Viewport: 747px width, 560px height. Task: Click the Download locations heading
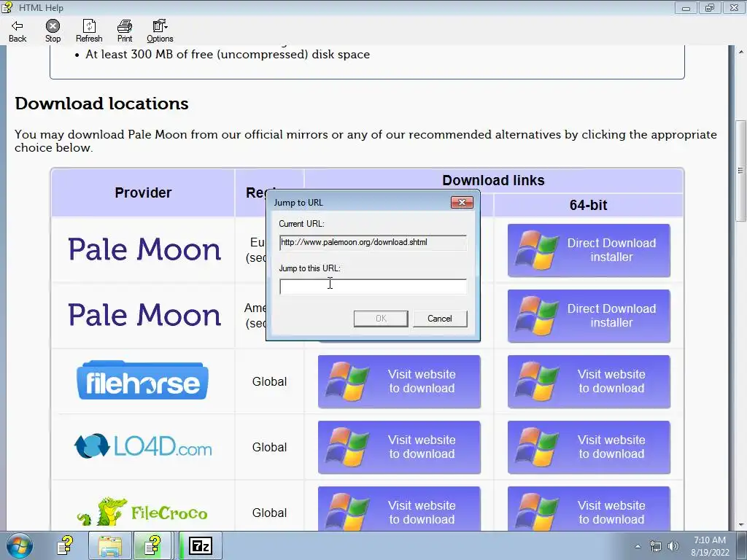[x=101, y=104]
